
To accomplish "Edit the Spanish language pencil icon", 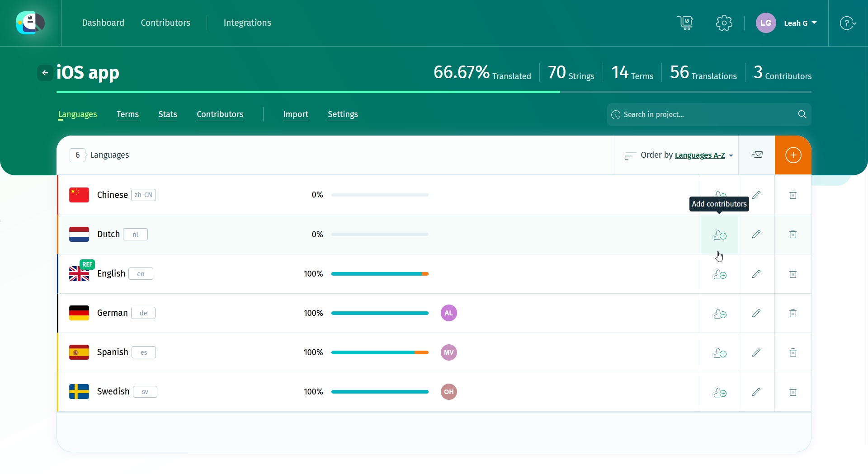I will pos(756,352).
